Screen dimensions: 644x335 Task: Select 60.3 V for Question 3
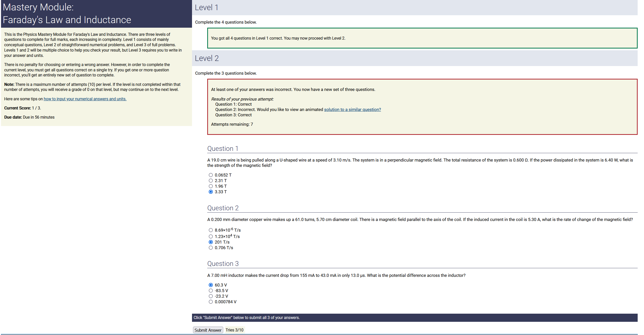211,285
